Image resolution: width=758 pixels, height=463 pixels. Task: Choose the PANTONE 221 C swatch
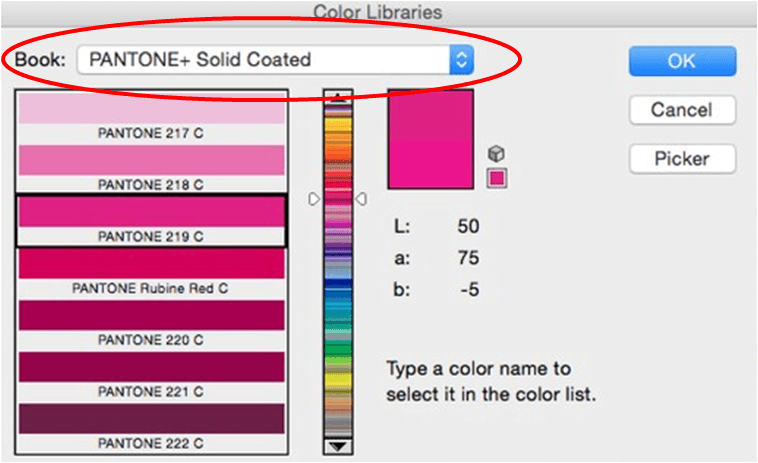click(x=152, y=368)
